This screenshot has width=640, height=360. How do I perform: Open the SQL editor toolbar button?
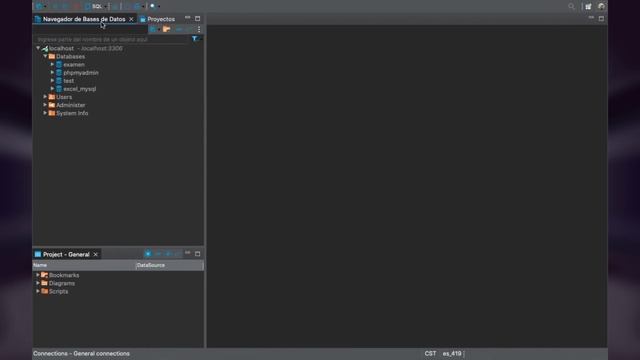tap(93, 7)
